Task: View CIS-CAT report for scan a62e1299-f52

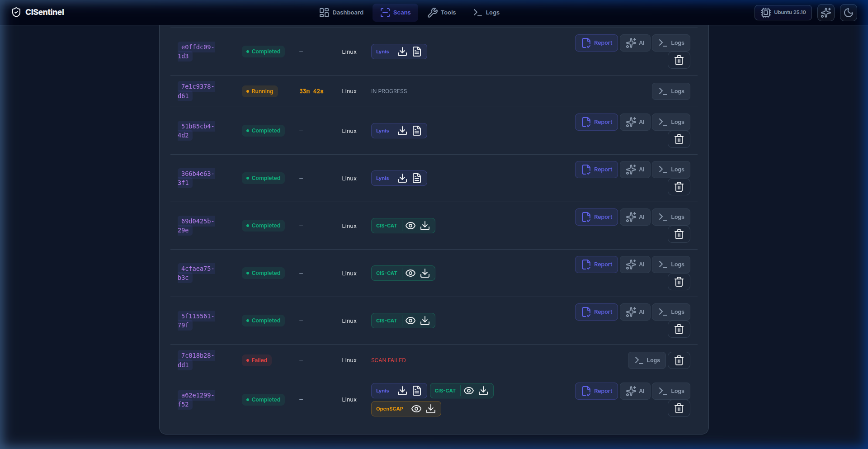Action: 469,391
